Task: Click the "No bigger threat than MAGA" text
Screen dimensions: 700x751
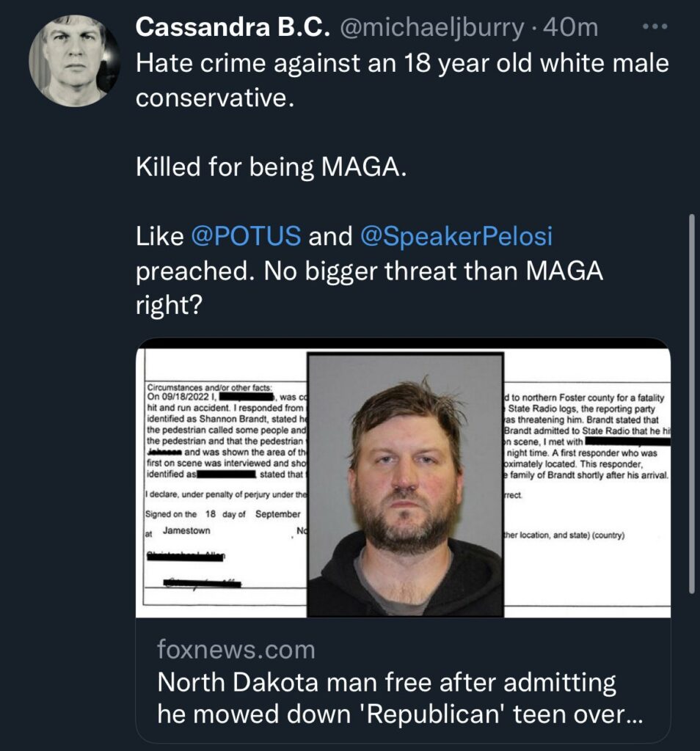Action: pos(433,271)
